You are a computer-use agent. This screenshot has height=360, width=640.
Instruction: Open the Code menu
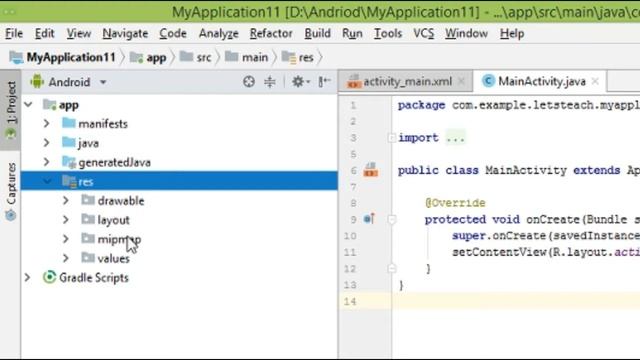pos(173,33)
